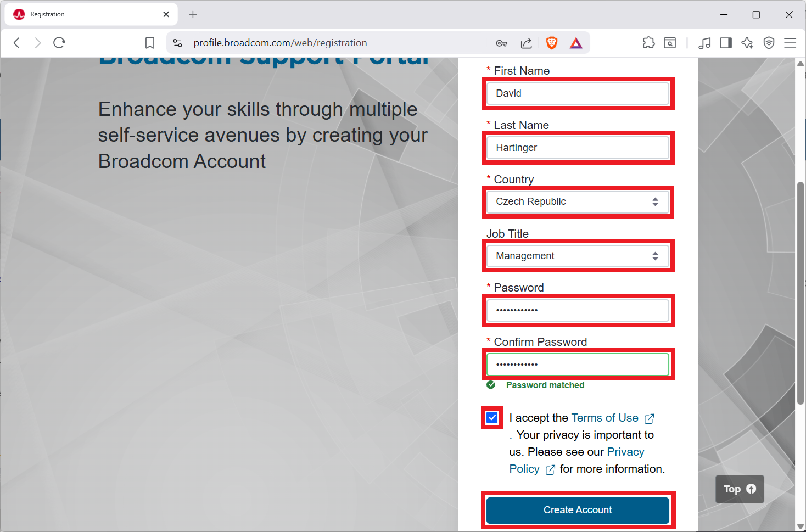Bookmark the page using the bookmark icon
This screenshot has width=806, height=532.
click(x=149, y=42)
